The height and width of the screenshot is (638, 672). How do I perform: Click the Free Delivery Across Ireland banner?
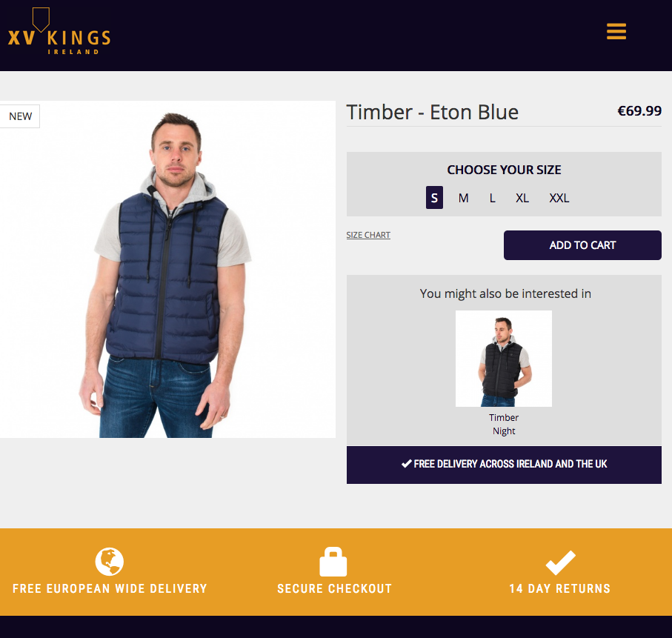(504, 465)
